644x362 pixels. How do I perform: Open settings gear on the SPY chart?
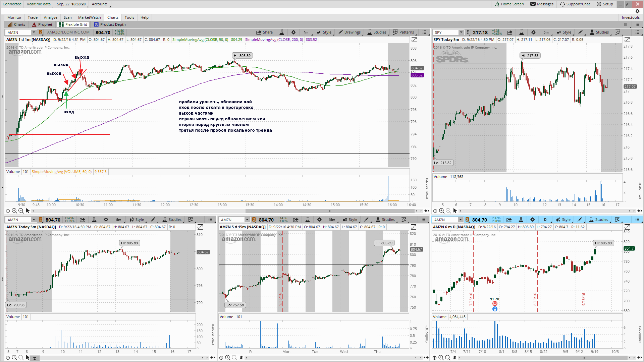coord(533,32)
